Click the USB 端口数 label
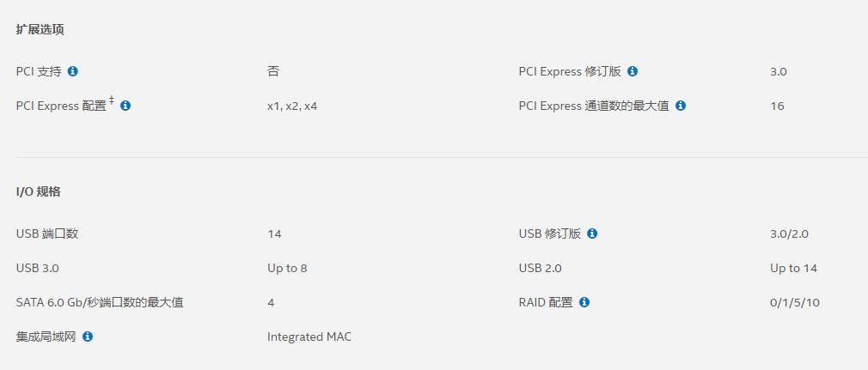Image resolution: width=868 pixels, height=370 pixels. click(x=47, y=234)
